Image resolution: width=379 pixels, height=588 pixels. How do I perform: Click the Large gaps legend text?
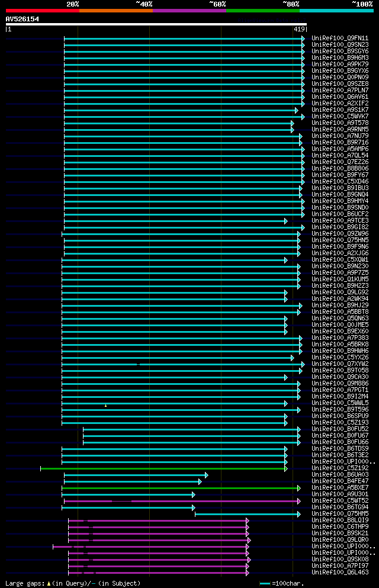click(73, 583)
